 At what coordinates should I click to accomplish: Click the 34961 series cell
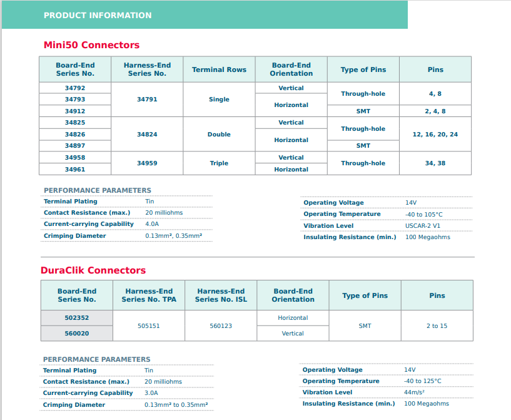[x=75, y=170]
